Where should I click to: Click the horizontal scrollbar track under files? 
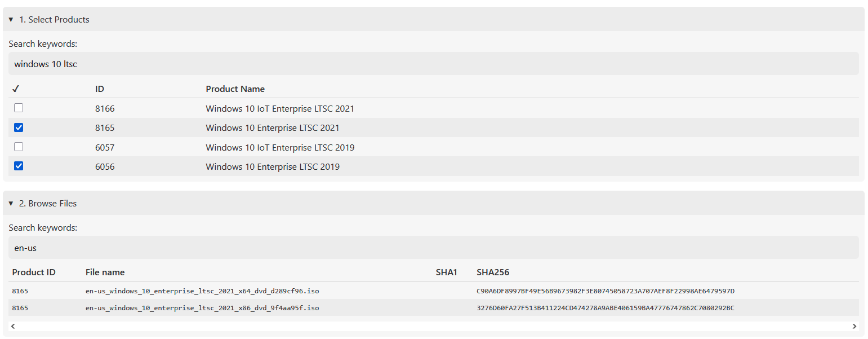[433, 326]
